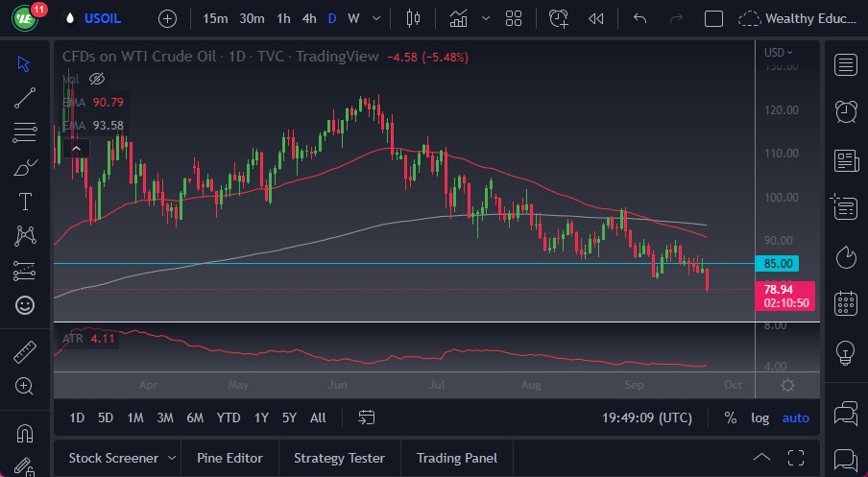
Task: Select the trend line drawing tool
Action: pos(25,97)
